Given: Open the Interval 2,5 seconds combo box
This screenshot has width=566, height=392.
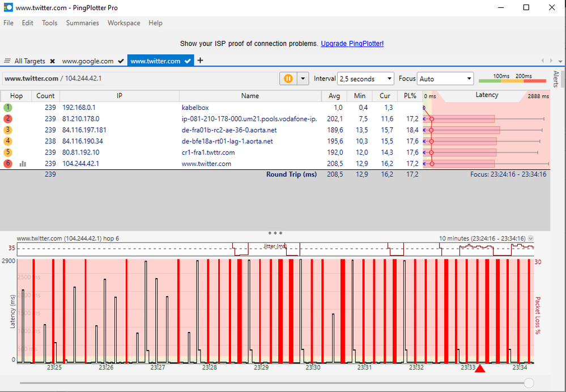Looking at the screenshot, I should coord(365,79).
